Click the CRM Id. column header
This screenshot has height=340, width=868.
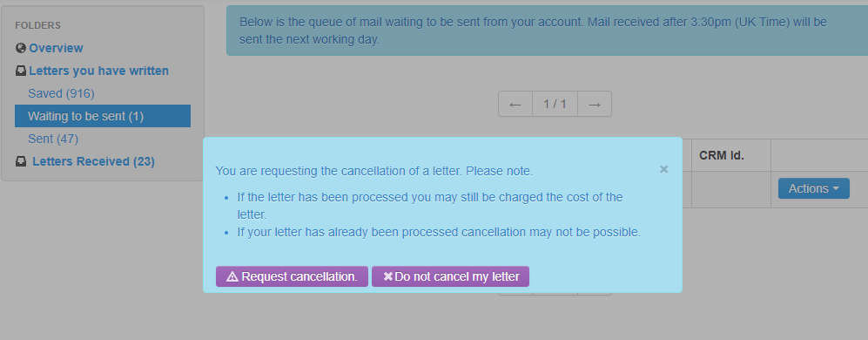pos(722,155)
